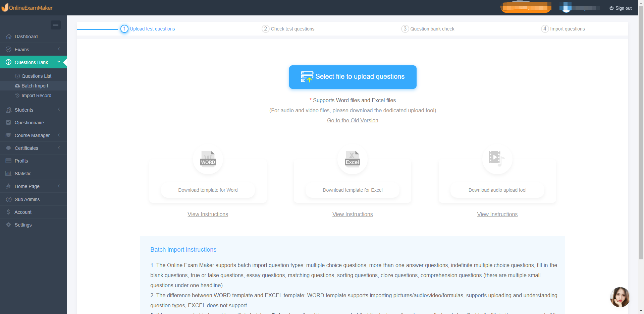Expand the Course Manager chevron
The height and width of the screenshot is (314, 644).
coord(59,135)
